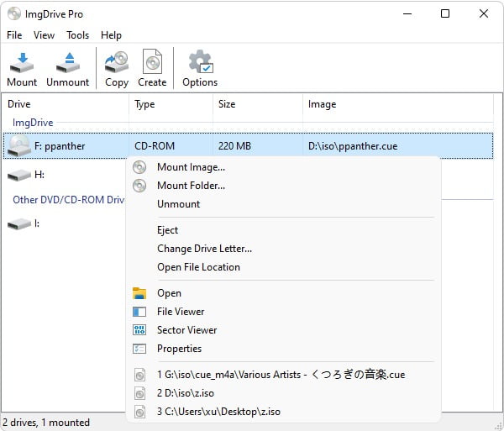Sort list by the Size column header

pos(258,104)
